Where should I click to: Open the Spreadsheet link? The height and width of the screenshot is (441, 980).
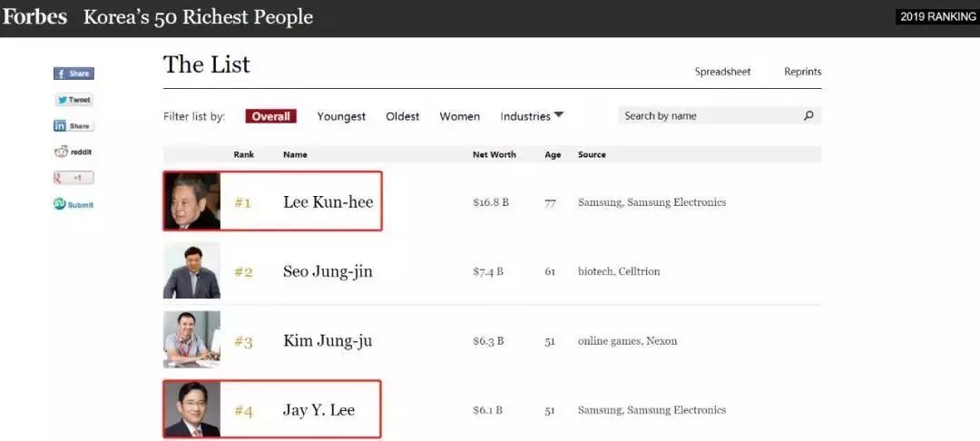tap(722, 72)
